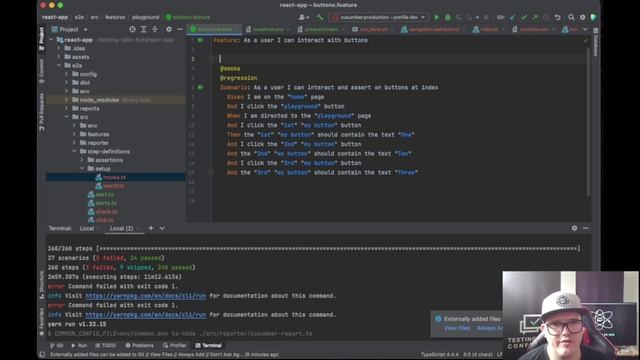Expand the config folder
This screenshot has height=360, width=640.
click(x=67, y=74)
